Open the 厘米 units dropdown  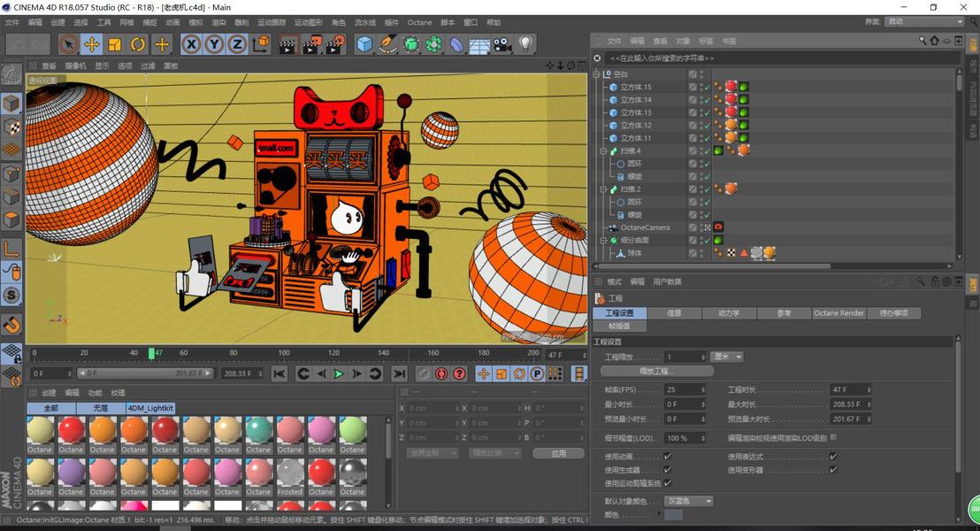pos(727,357)
